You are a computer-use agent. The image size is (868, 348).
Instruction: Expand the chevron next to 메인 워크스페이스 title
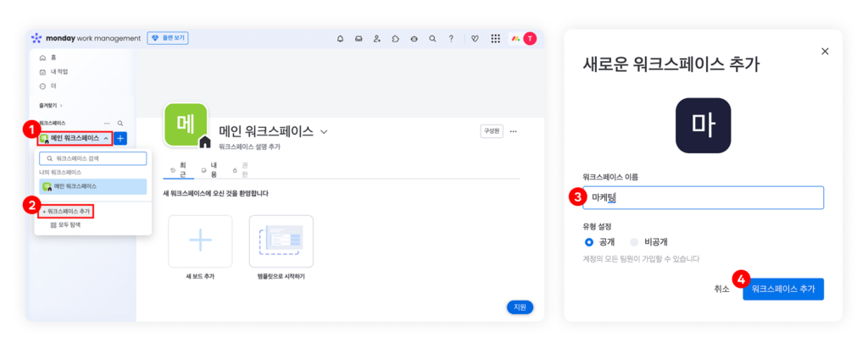pos(324,131)
